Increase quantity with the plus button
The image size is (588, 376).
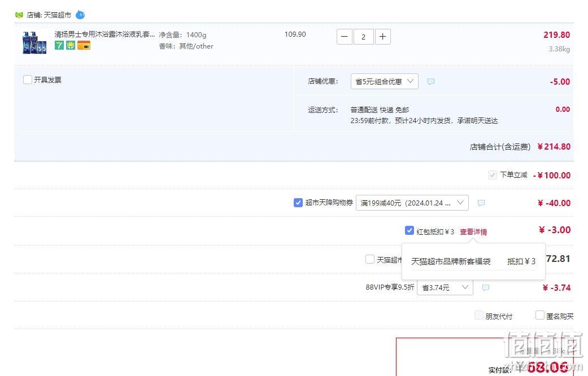(382, 37)
